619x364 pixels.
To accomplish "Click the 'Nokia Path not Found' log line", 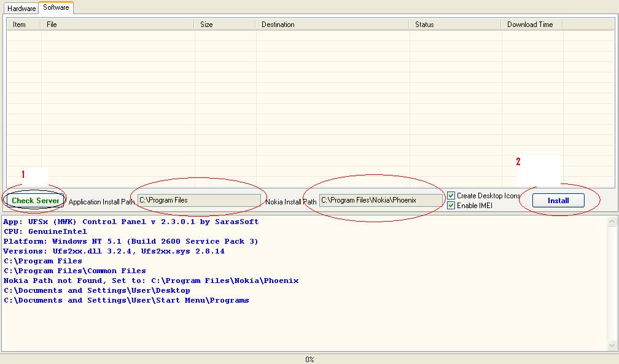I will [x=151, y=281].
